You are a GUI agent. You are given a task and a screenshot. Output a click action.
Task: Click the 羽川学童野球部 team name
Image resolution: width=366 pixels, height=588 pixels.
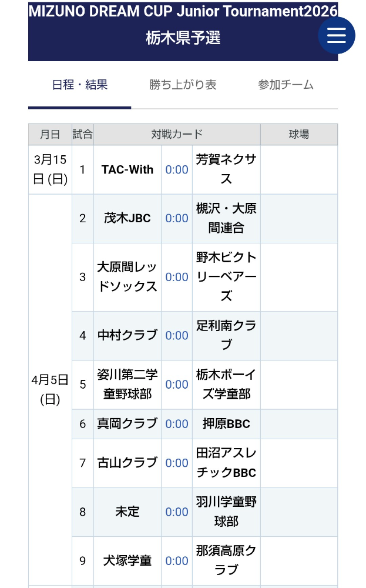point(226,512)
